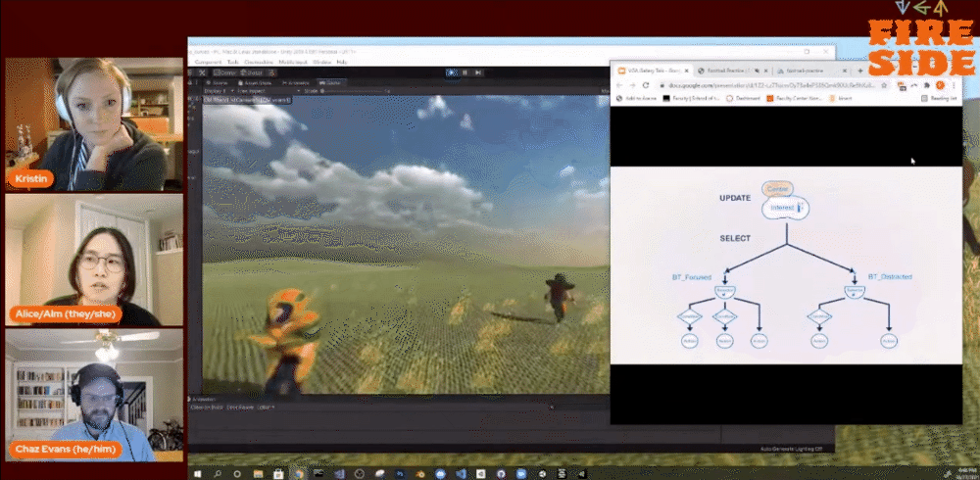Switch to the Scene tab in Unity
Screen dimensions: 980x480
pos(219,82)
